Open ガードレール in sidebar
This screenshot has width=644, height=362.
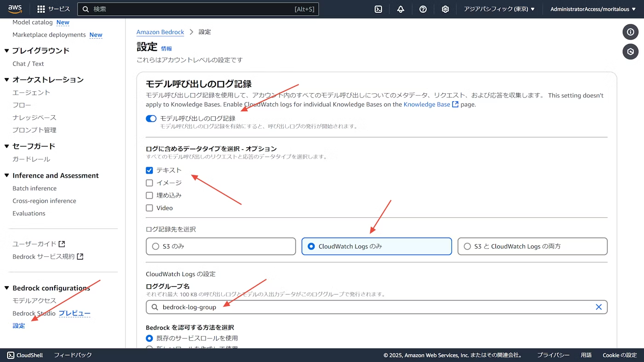tap(31, 159)
